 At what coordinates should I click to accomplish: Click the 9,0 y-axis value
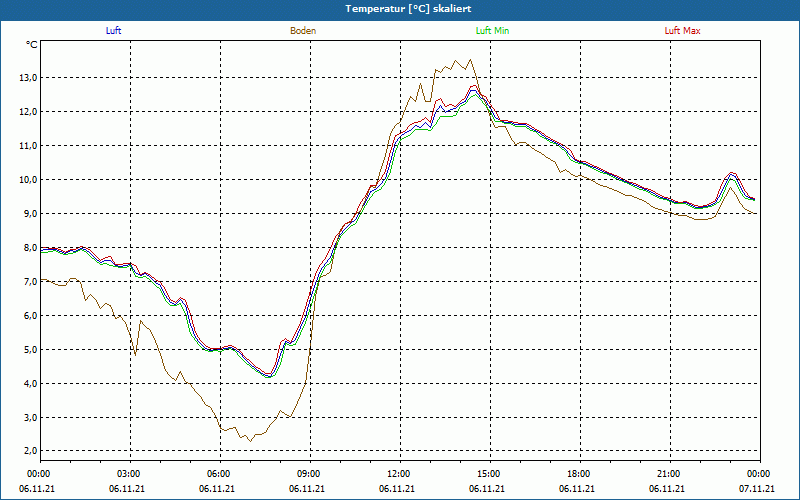pos(30,213)
